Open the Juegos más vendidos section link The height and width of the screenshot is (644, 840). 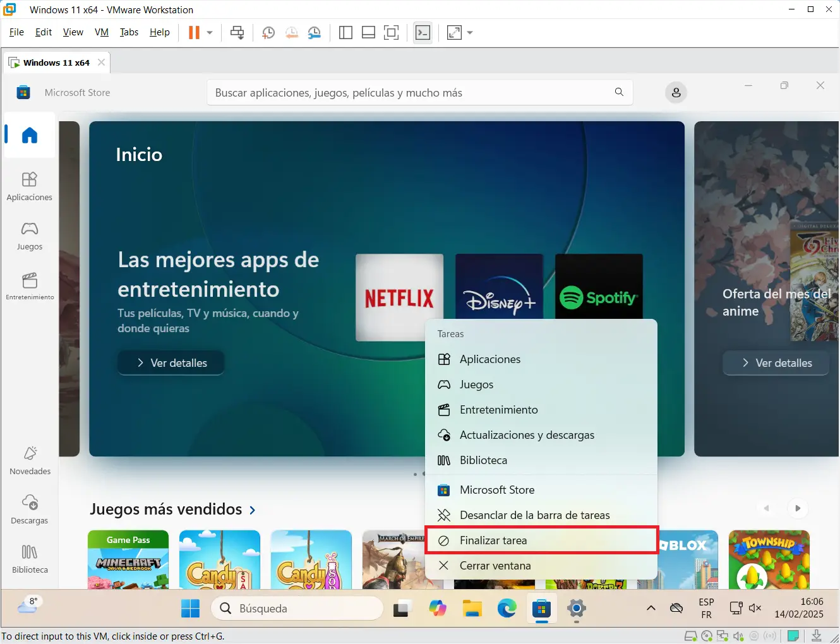(166, 509)
